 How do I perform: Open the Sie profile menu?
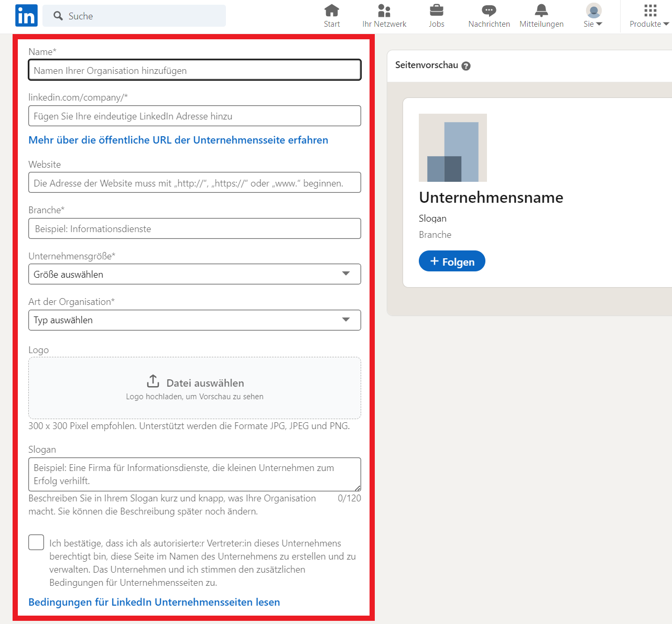tap(593, 16)
